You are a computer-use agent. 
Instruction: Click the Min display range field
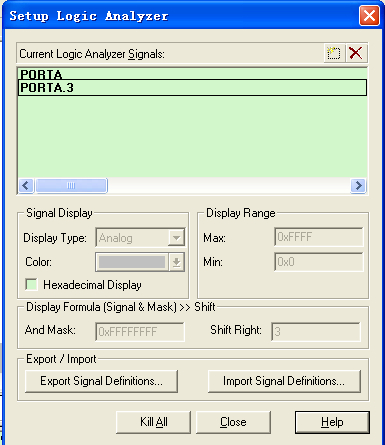pyautogui.click(x=319, y=262)
